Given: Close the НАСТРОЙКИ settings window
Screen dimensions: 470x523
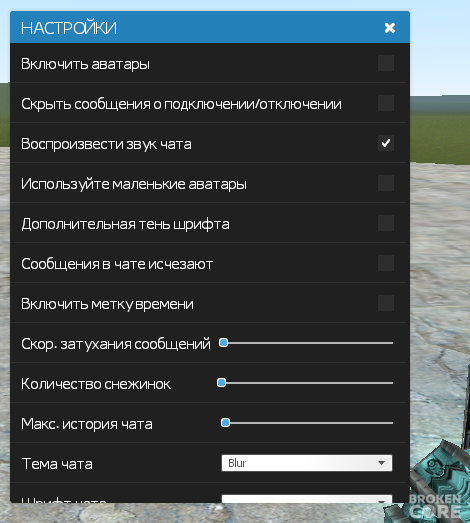Looking at the screenshot, I should tap(389, 28).
